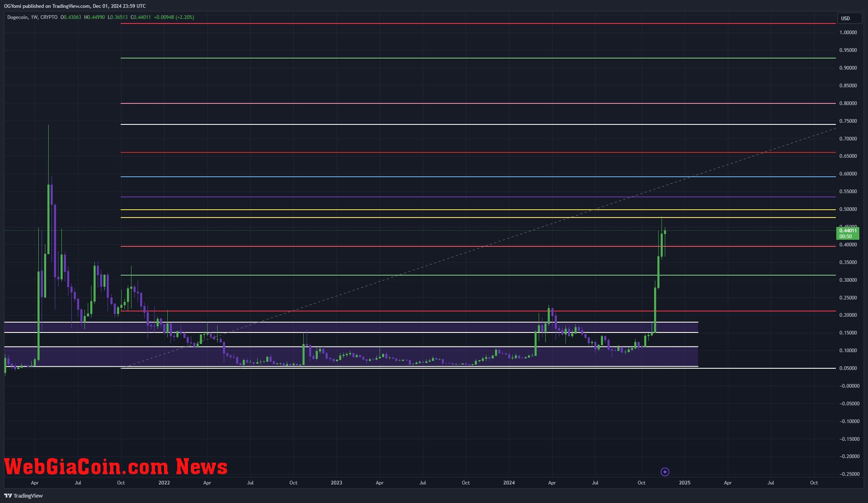868x503 pixels.
Task: Click the 0.30000 price axis label
Action: (x=848, y=280)
